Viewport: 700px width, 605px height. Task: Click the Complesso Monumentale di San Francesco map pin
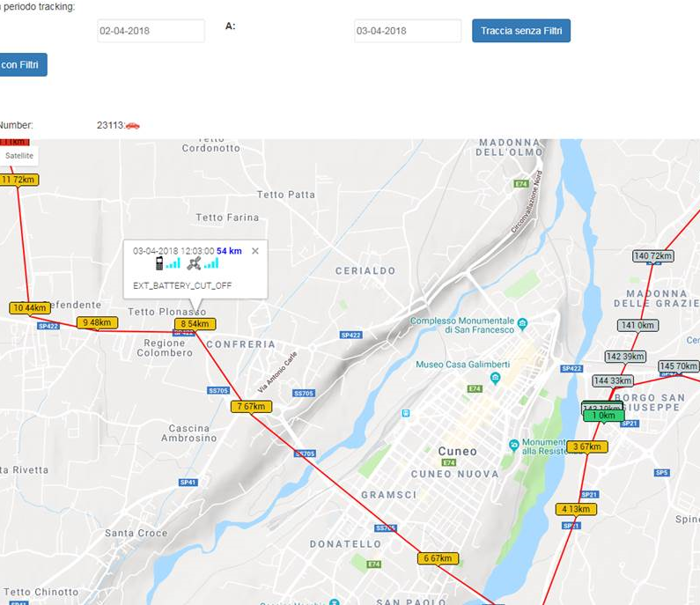tap(522, 321)
